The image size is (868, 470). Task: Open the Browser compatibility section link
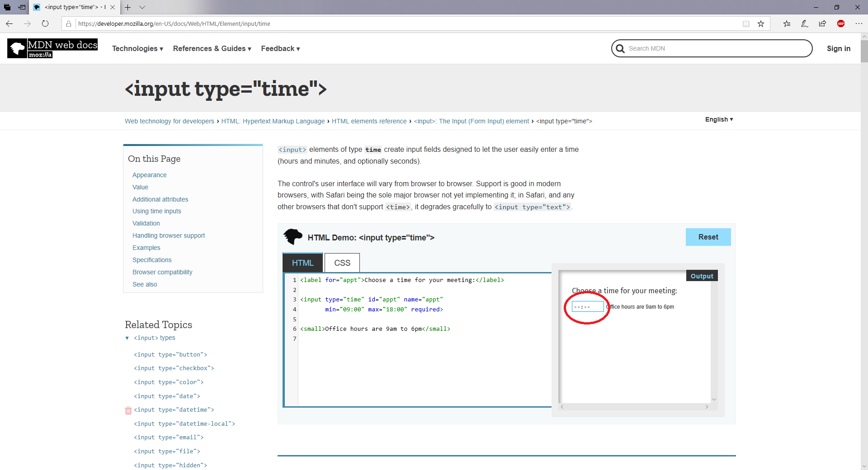point(162,272)
